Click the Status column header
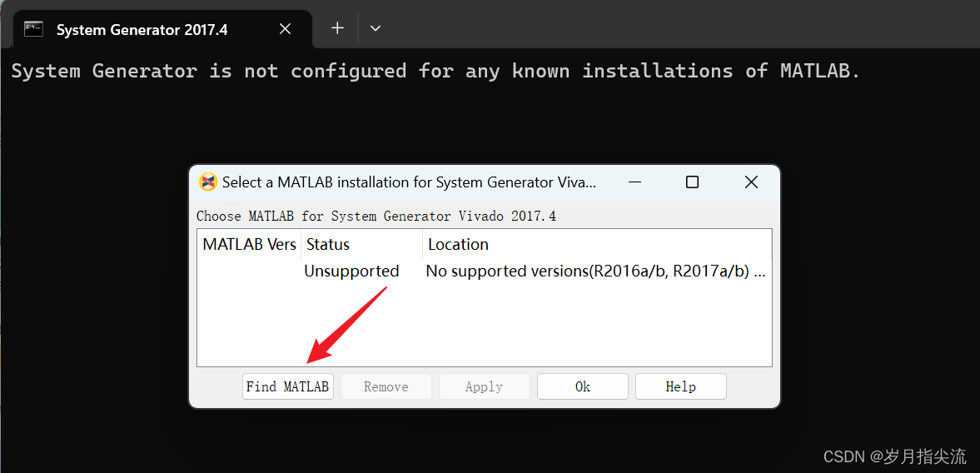The image size is (980, 473). [x=361, y=244]
